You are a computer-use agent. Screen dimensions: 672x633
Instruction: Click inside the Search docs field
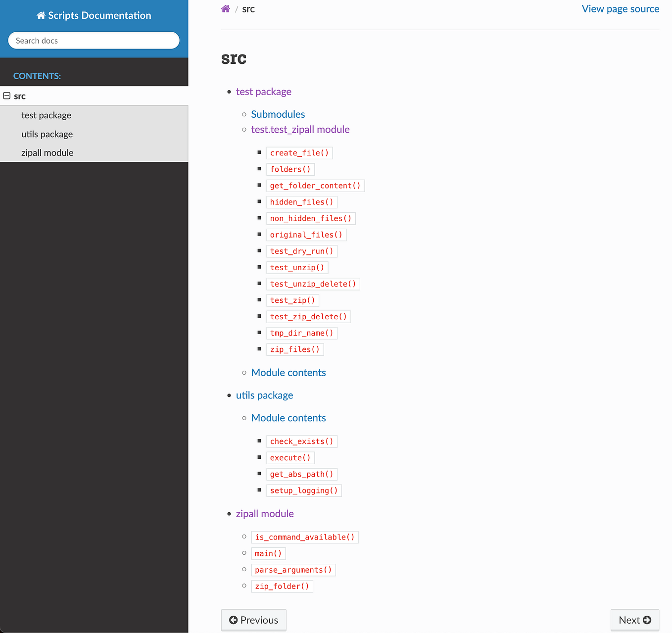[x=94, y=40]
